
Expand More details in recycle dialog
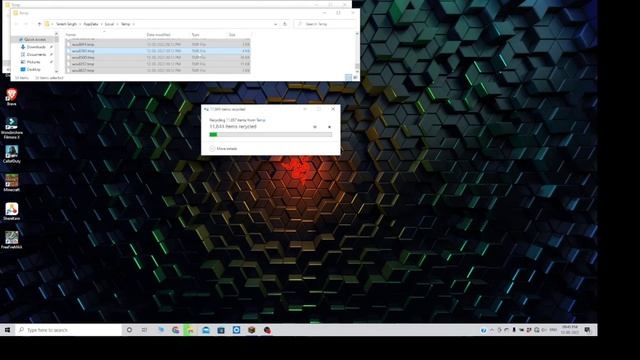[223, 149]
